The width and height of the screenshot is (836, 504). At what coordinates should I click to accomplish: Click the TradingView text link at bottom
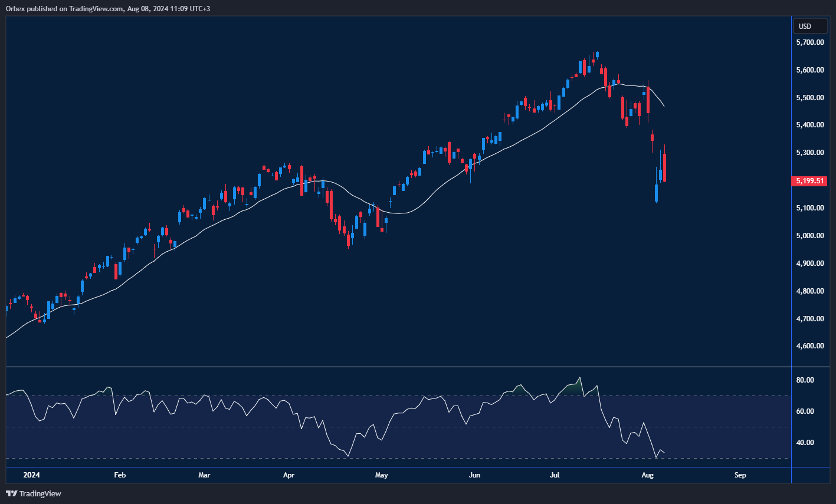coord(41,494)
